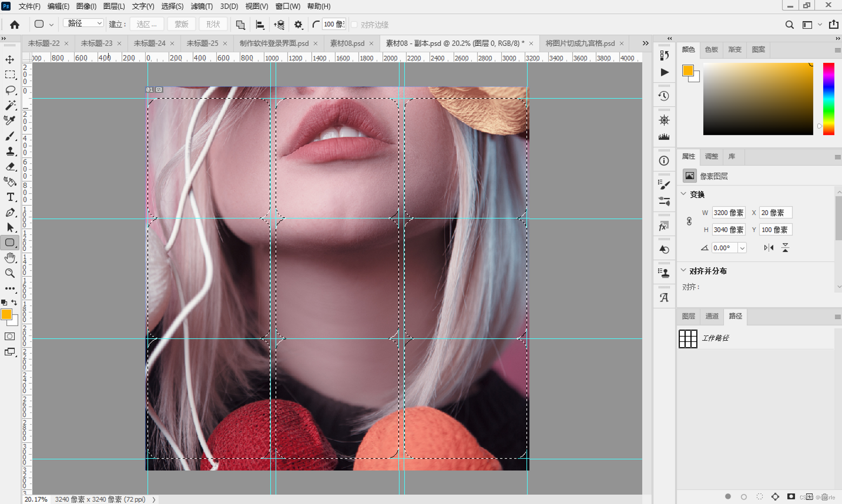
Task: Toggle the width-height link constraint
Action: pos(689,221)
